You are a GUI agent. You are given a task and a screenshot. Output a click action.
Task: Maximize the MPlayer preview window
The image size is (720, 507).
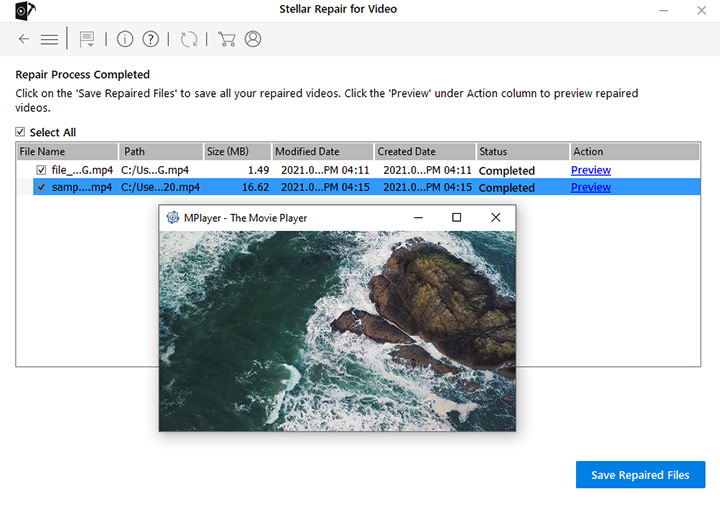(456, 217)
